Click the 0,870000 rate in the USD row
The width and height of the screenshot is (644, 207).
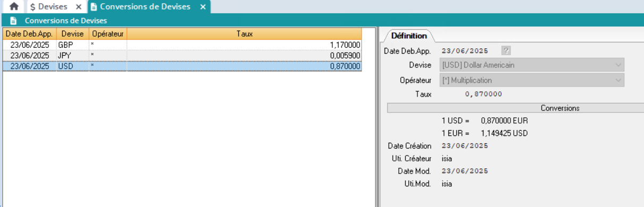pyautogui.click(x=244, y=66)
